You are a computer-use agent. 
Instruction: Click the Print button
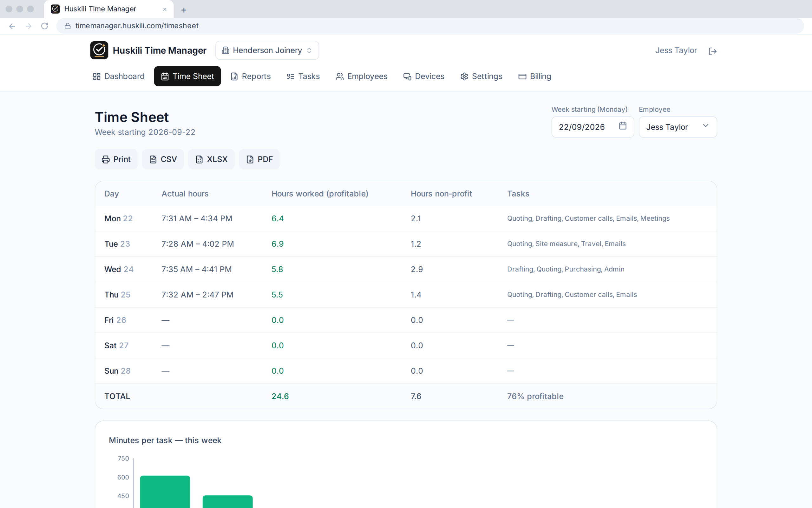pos(116,159)
